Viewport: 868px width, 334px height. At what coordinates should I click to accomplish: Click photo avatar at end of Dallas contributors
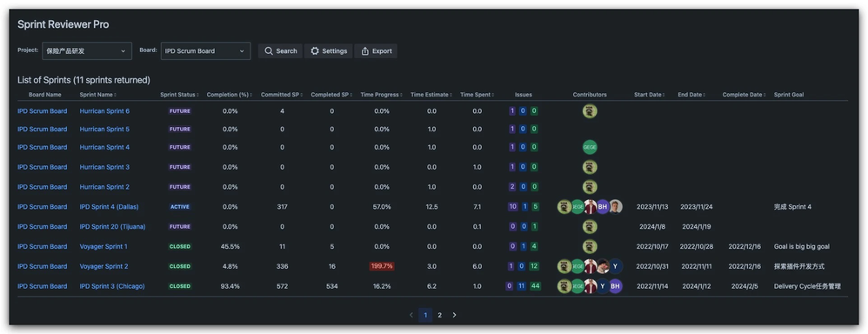tap(616, 207)
